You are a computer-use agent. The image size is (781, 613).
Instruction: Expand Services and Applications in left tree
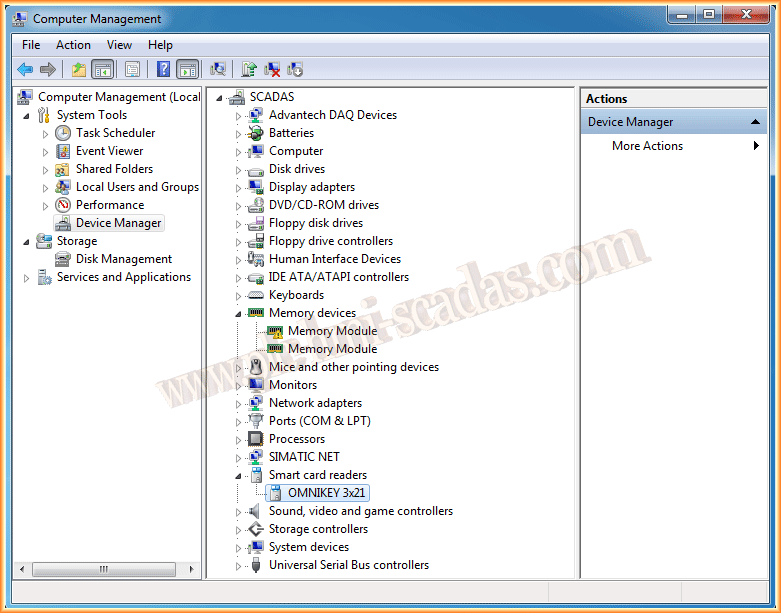click(27, 277)
